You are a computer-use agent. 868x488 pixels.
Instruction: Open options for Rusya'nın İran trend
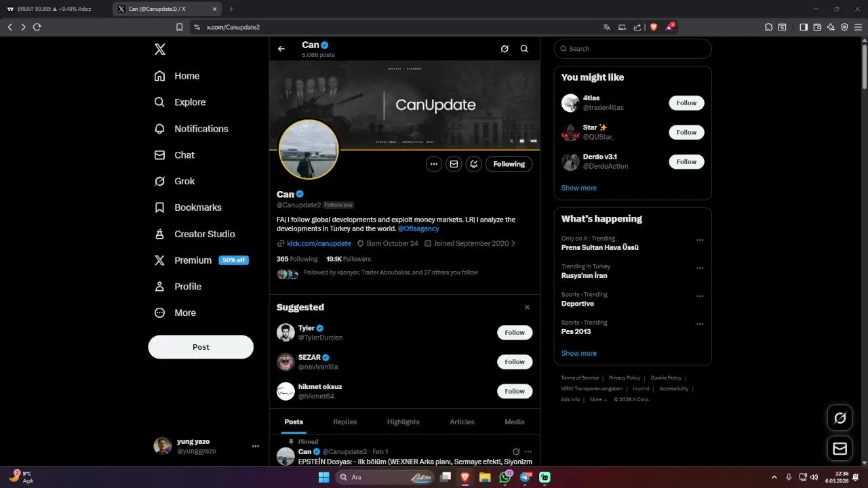700,268
